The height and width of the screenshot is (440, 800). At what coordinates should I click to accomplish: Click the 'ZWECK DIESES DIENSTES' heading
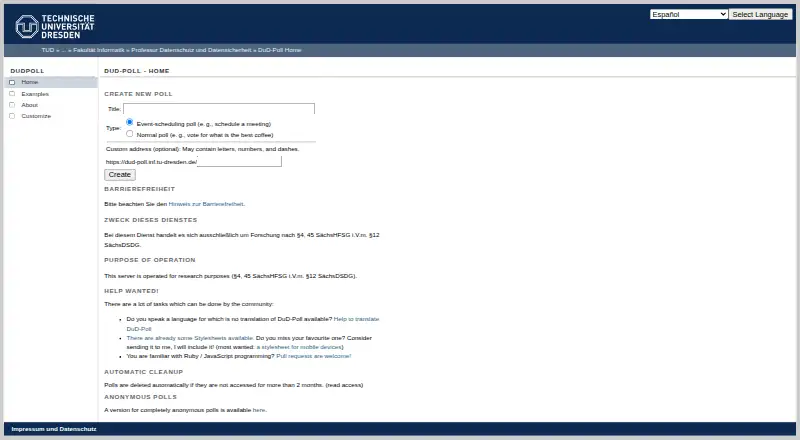tap(151, 220)
